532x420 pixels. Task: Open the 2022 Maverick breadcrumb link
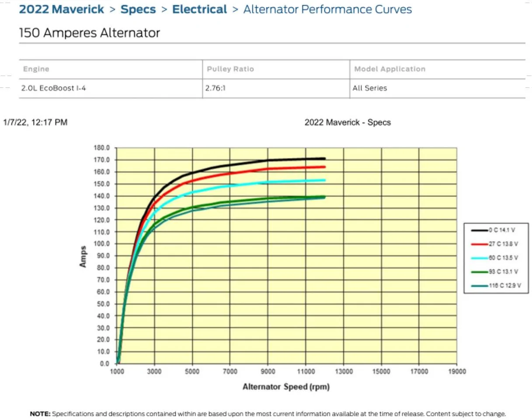tap(62, 9)
